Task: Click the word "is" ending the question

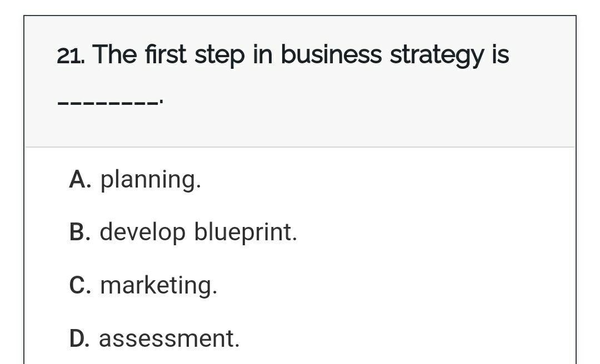Action: point(500,55)
